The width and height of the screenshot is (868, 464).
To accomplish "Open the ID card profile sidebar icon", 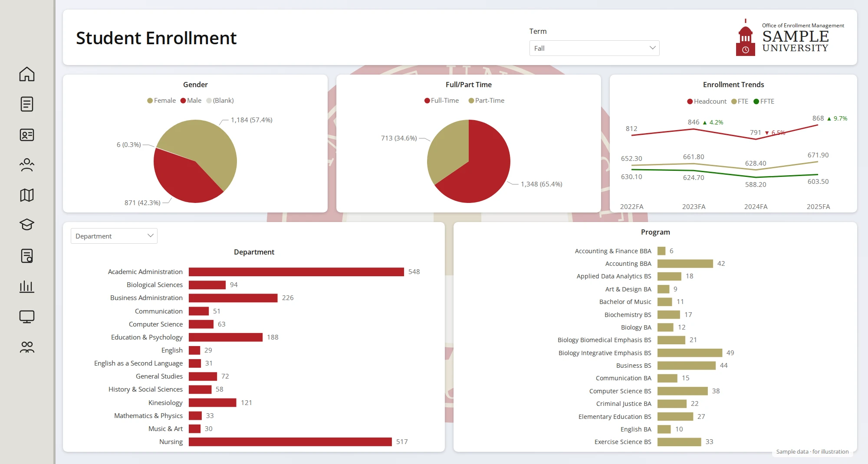I will coord(27,135).
